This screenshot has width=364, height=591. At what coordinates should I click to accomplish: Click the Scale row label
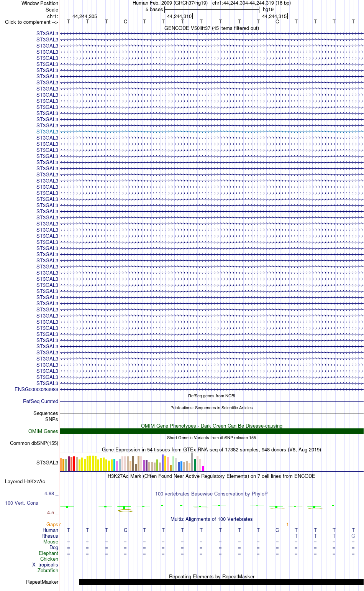click(52, 10)
